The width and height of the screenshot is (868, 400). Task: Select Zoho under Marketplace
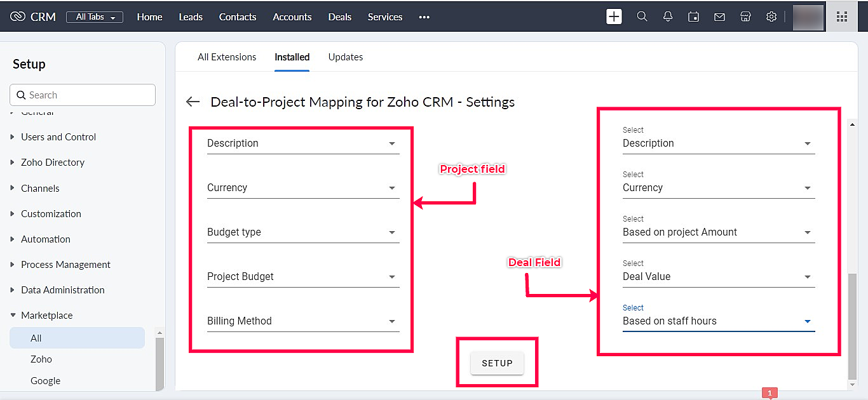point(41,359)
